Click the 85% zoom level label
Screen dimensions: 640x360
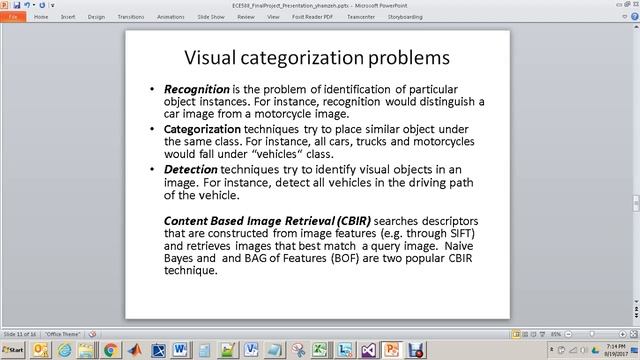point(556,334)
